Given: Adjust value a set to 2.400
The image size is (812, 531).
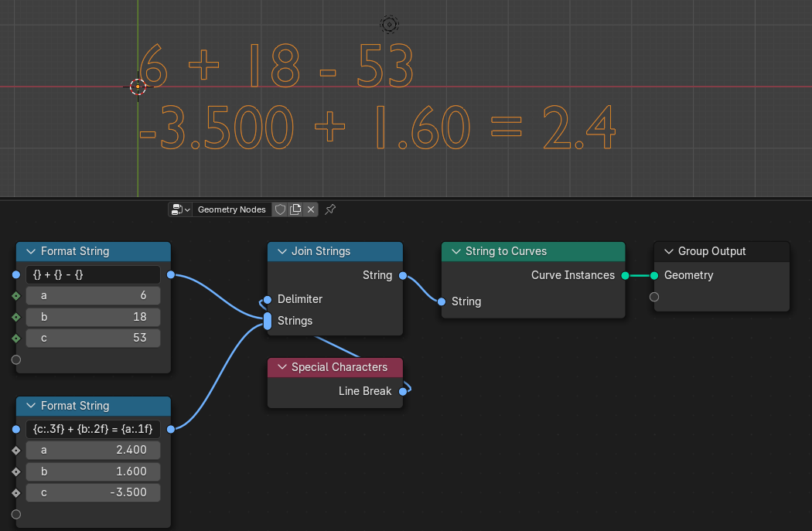Looking at the screenshot, I should click(94, 451).
